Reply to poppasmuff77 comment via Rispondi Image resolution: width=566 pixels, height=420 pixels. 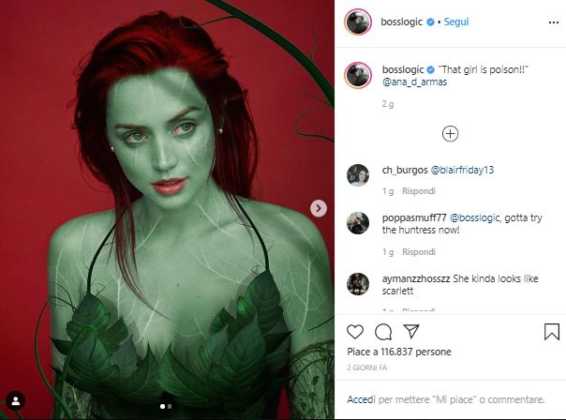(419, 252)
